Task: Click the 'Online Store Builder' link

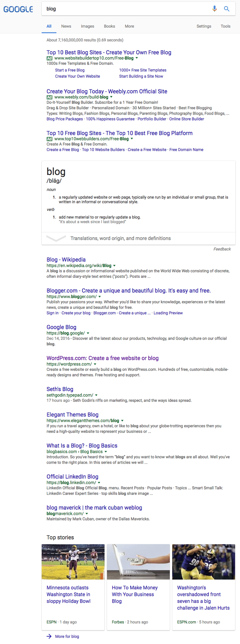Action: (x=187, y=119)
